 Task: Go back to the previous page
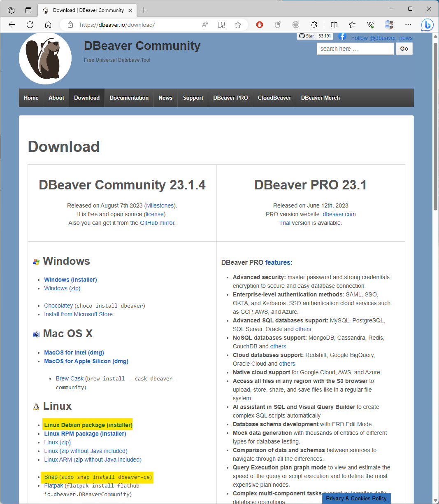[12, 25]
